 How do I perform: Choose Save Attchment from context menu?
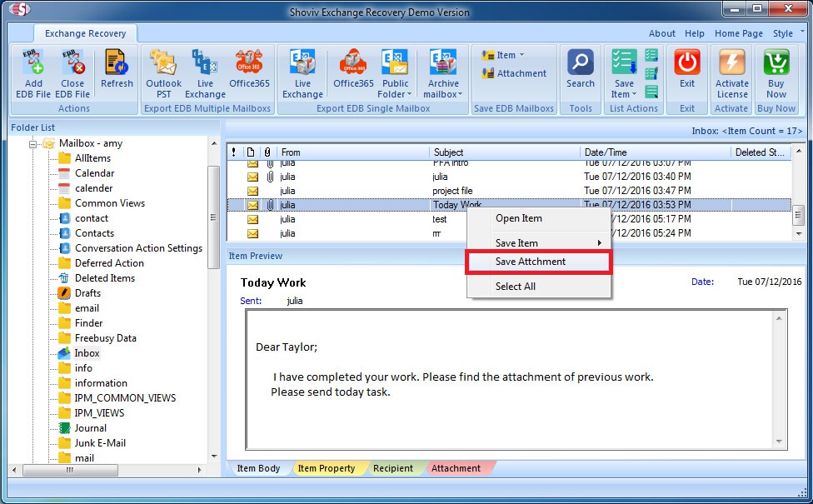[530, 262]
